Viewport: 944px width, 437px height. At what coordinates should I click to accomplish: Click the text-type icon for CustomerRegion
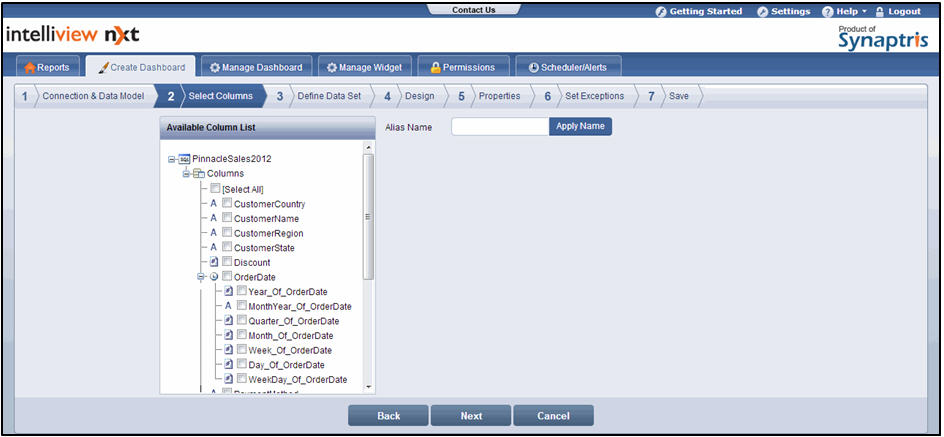pos(213,232)
